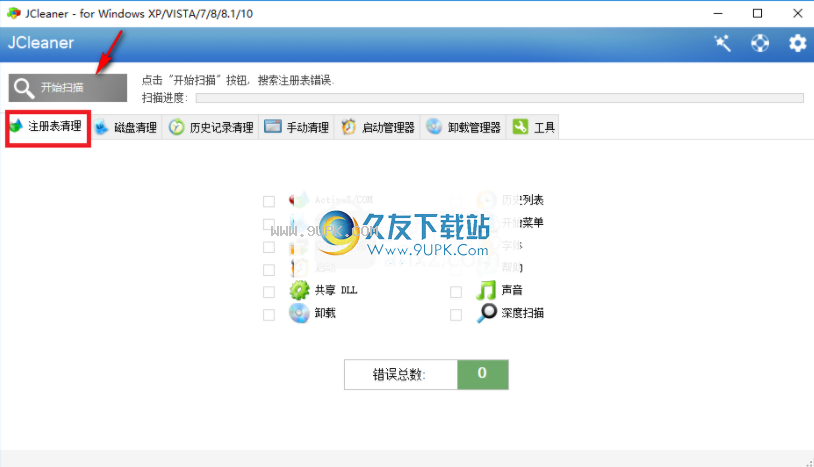
Task: Minimize the JCleaner window
Action: coord(718,13)
